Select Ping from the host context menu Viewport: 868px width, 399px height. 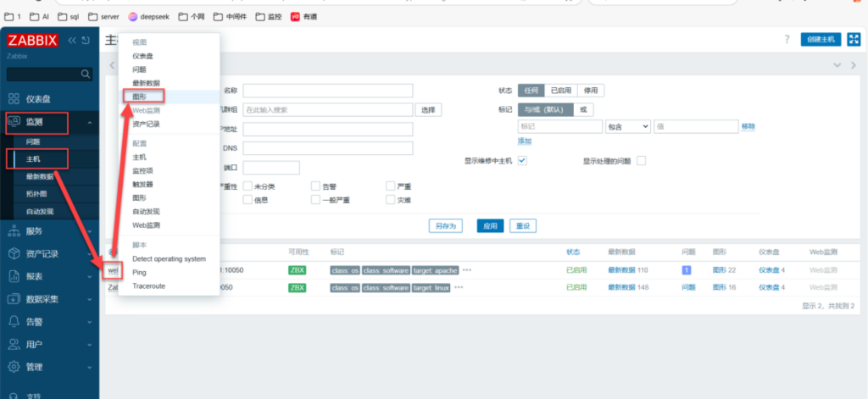139,273
